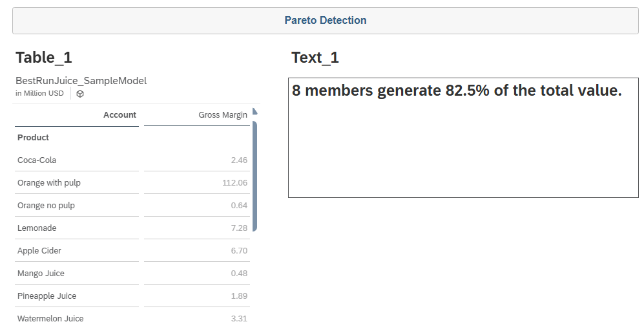Select the Account column header
This screenshot has width=644, height=324.
click(x=119, y=115)
